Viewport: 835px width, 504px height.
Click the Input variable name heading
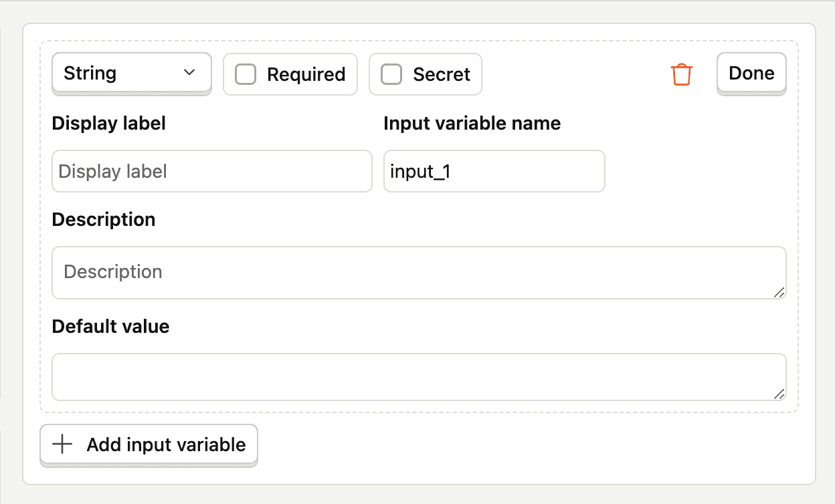click(472, 123)
